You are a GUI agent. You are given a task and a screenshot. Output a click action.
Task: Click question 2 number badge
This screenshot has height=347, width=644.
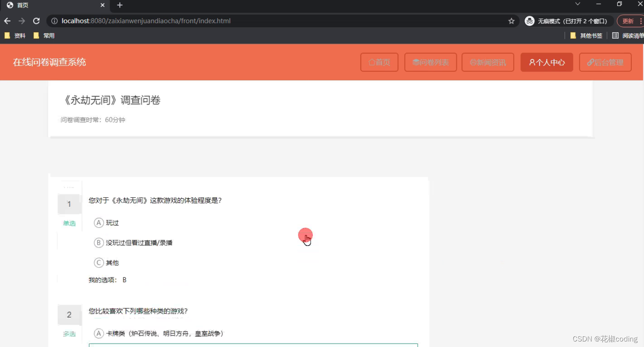tap(69, 315)
